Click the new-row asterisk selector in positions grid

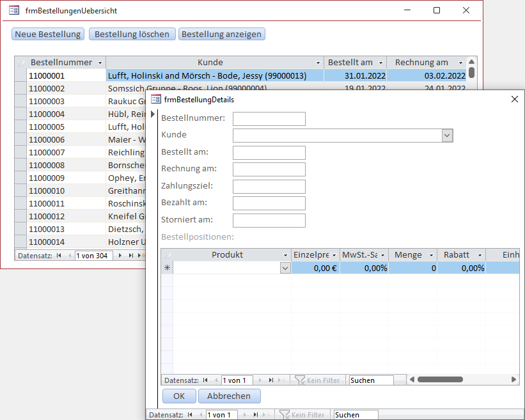pyautogui.click(x=167, y=268)
